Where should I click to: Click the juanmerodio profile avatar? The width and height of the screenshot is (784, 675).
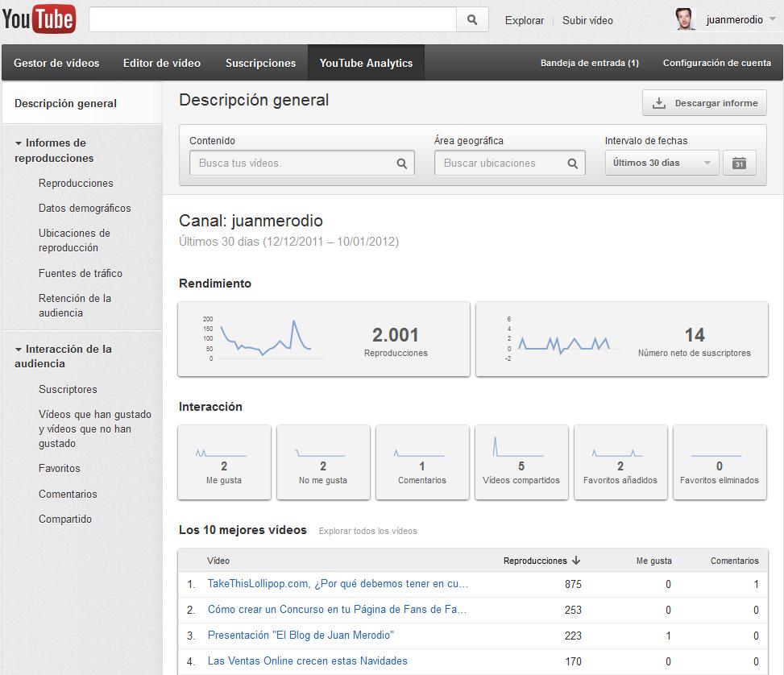685,19
